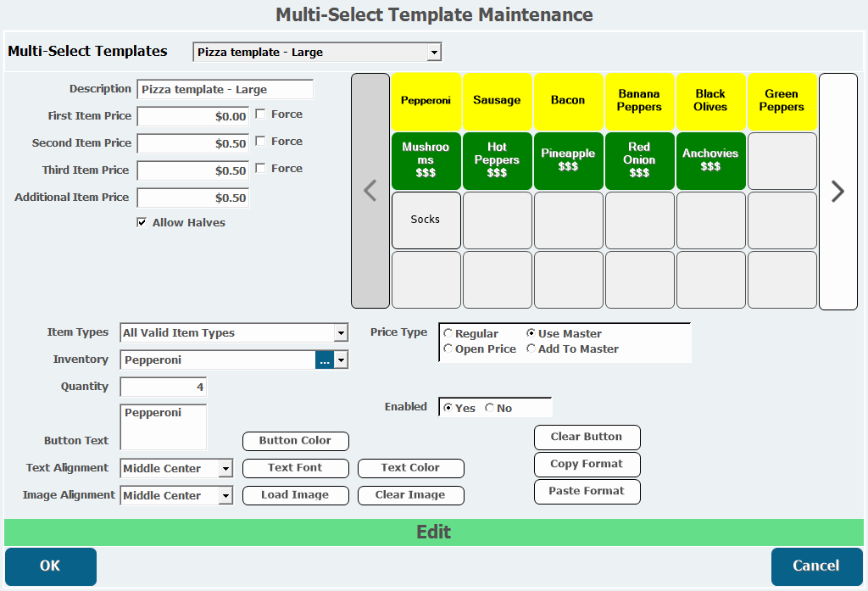Click the Quantity input field

click(x=163, y=387)
